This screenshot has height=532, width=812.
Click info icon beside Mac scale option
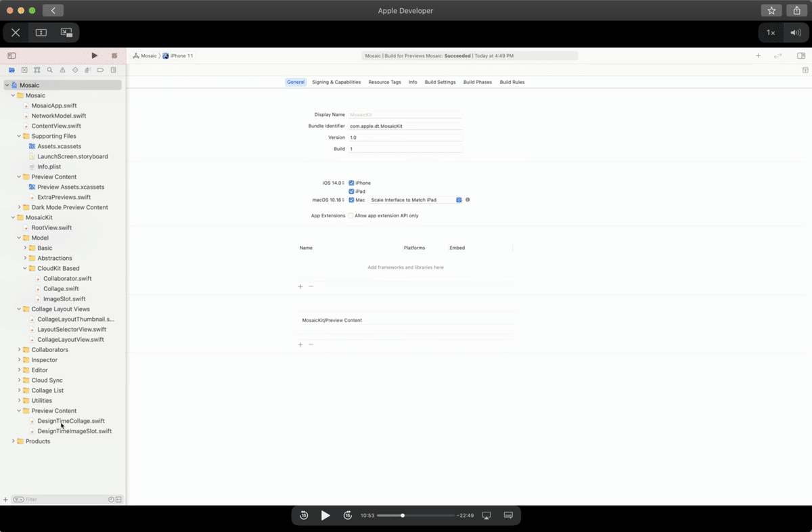pyautogui.click(x=468, y=200)
